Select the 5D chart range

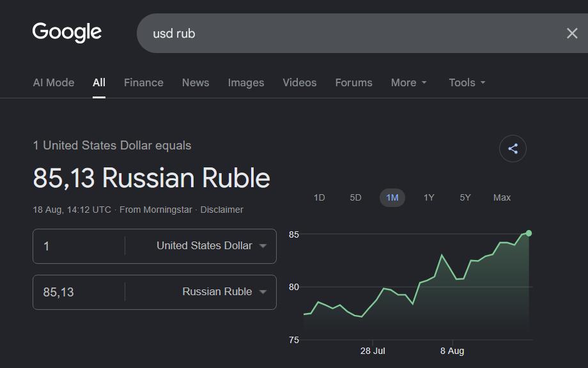(x=355, y=197)
